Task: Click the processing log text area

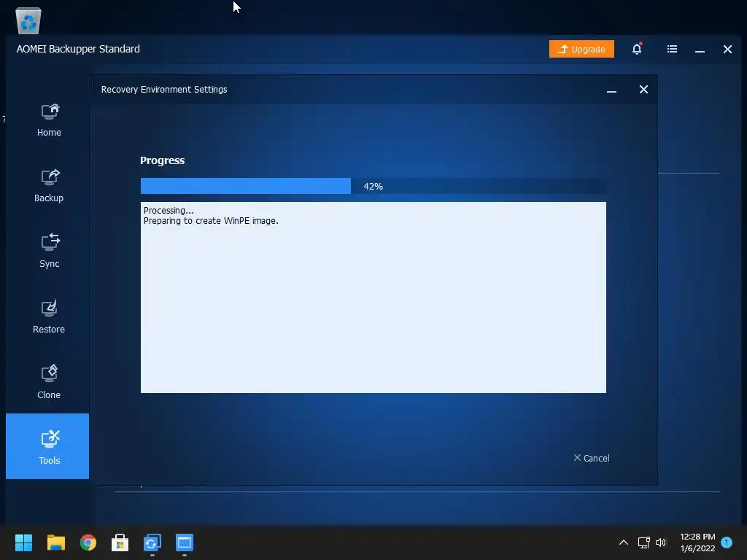Action: pos(373,297)
